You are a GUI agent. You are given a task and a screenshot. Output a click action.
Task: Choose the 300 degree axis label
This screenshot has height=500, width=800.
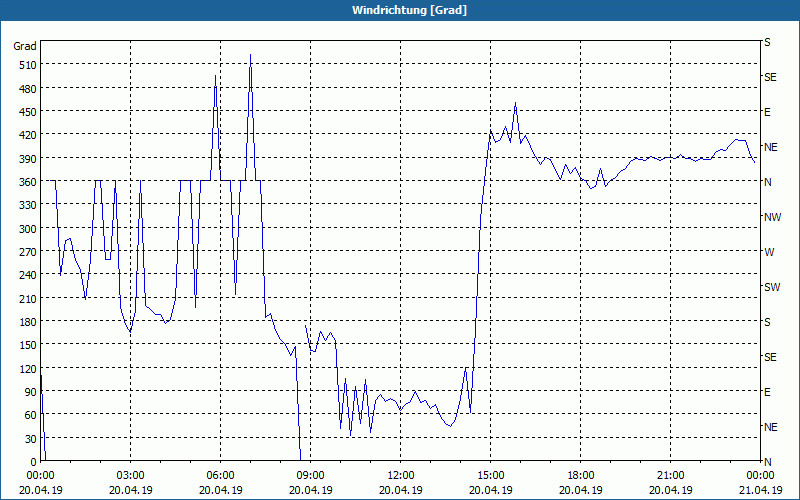click(x=28, y=229)
